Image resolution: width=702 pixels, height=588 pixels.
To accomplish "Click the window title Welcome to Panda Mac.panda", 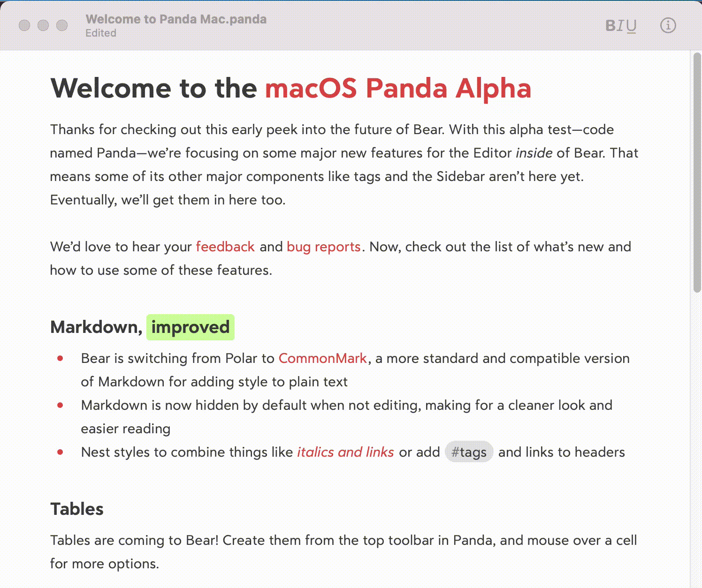I will (x=176, y=19).
